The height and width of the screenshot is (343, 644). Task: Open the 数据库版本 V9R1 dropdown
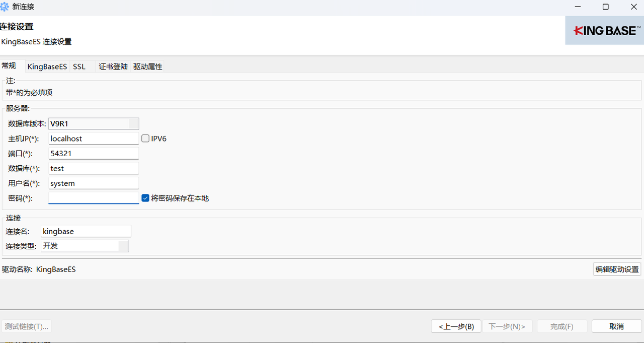94,123
